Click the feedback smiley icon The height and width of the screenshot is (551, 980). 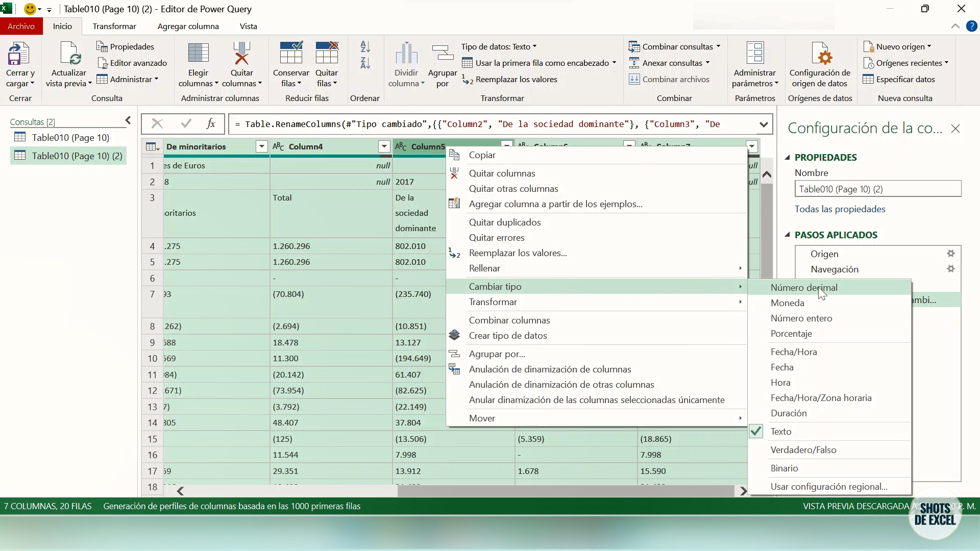point(30,9)
